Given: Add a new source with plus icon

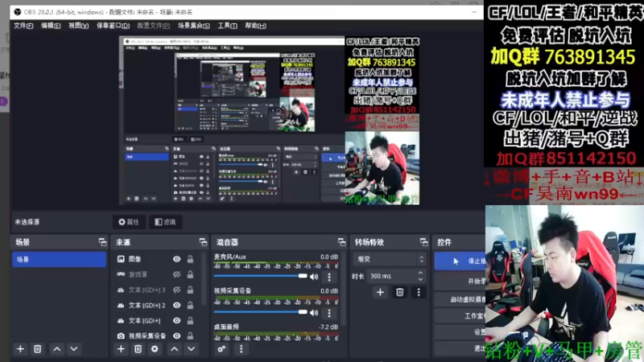Looking at the screenshot, I should pyautogui.click(x=121, y=349).
